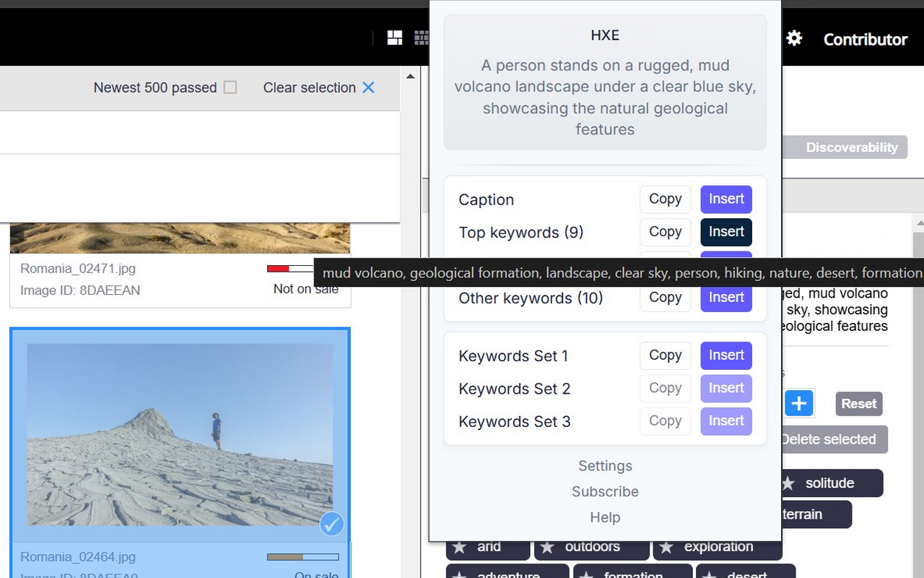924x578 pixels.
Task: Select the quad layout view icon
Action: tap(394, 37)
